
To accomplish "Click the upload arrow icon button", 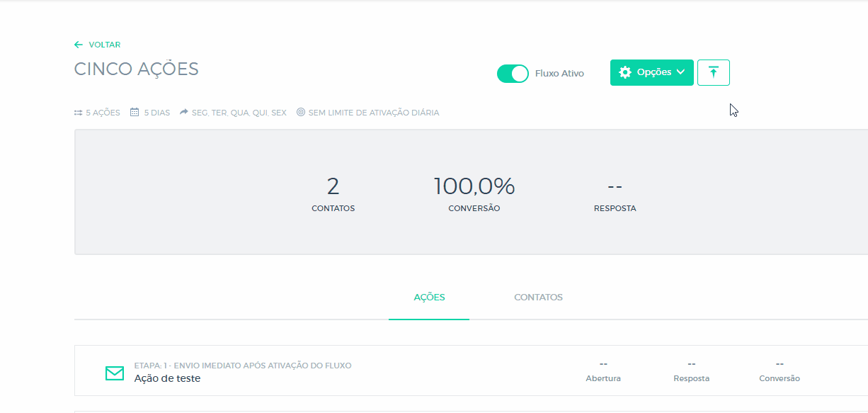I will pyautogui.click(x=713, y=72).
